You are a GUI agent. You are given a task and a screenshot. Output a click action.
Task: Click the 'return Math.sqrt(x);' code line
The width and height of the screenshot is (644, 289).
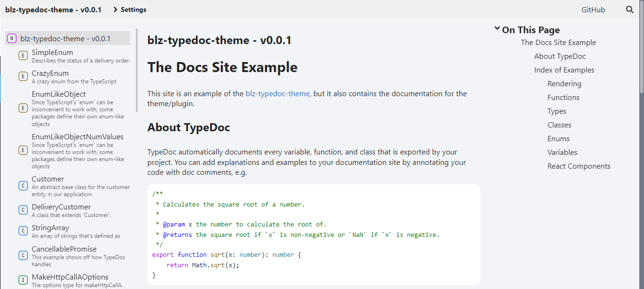pos(203,265)
